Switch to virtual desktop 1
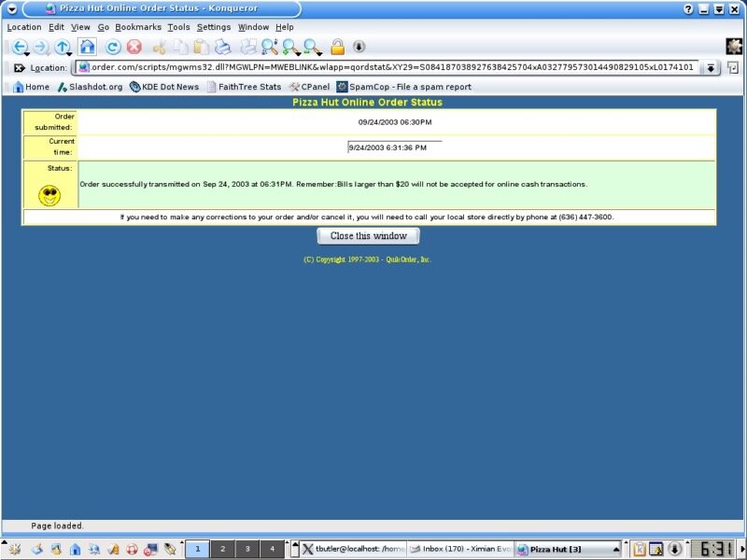Viewport: 747px width, 560px height. tap(198, 549)
